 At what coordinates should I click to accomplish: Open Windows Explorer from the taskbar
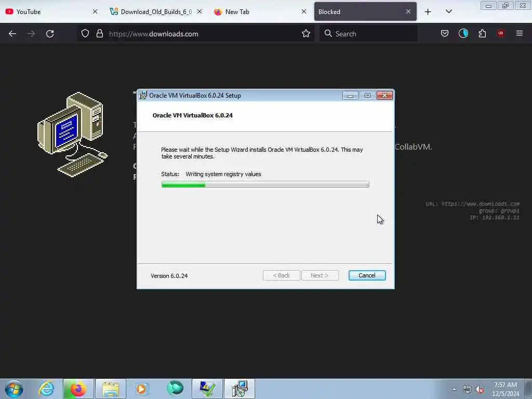tap(111, 389)
